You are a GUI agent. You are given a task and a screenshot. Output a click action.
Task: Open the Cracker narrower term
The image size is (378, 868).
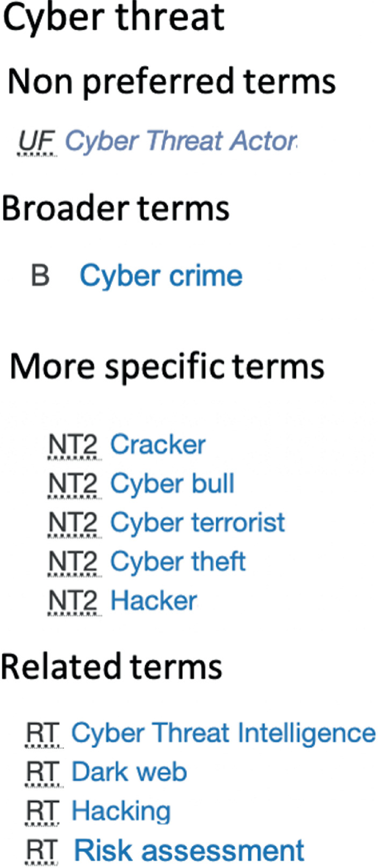coord(158,444)
